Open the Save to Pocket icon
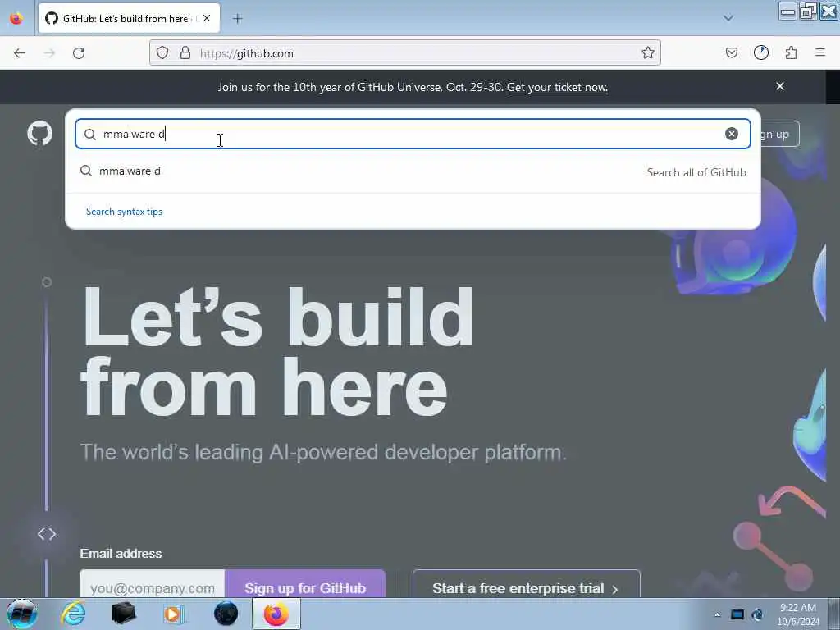Screen dimensions: 840x630 point(731,52)
